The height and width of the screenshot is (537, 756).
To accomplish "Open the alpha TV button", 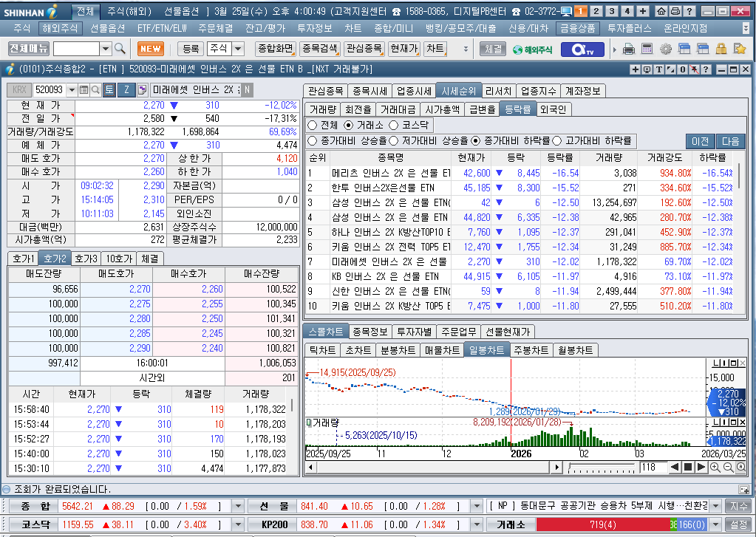I will 582,49.
